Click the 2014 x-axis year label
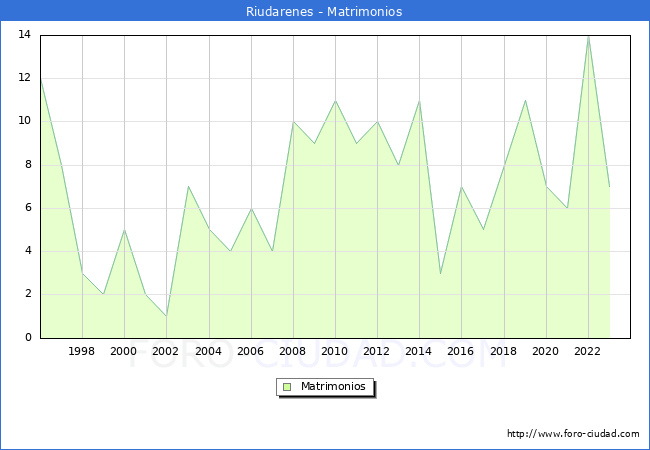Image resolution: width=650 pixels, height=450 pixels. [x=419, y=351]
